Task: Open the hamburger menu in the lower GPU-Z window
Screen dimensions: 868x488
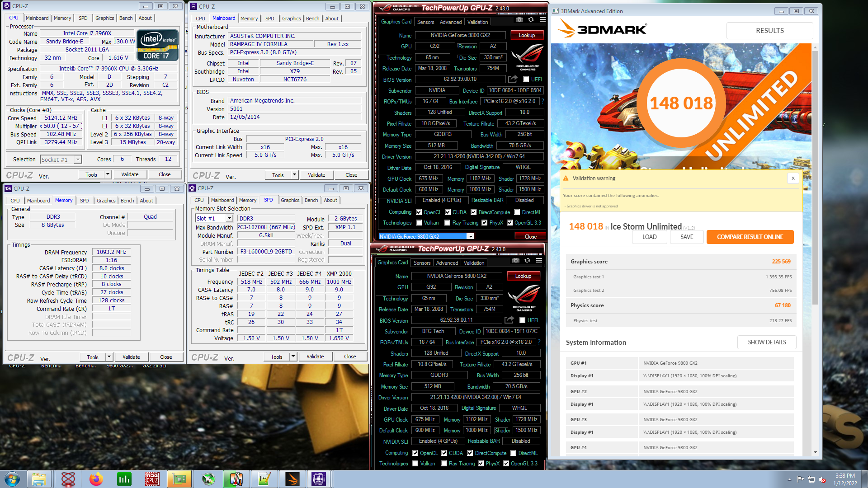Action: point(539,261)
